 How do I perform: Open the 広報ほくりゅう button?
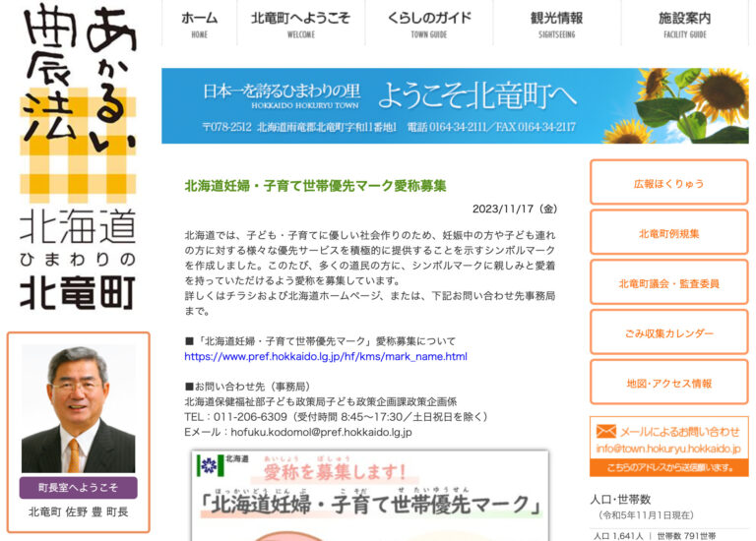668,183
